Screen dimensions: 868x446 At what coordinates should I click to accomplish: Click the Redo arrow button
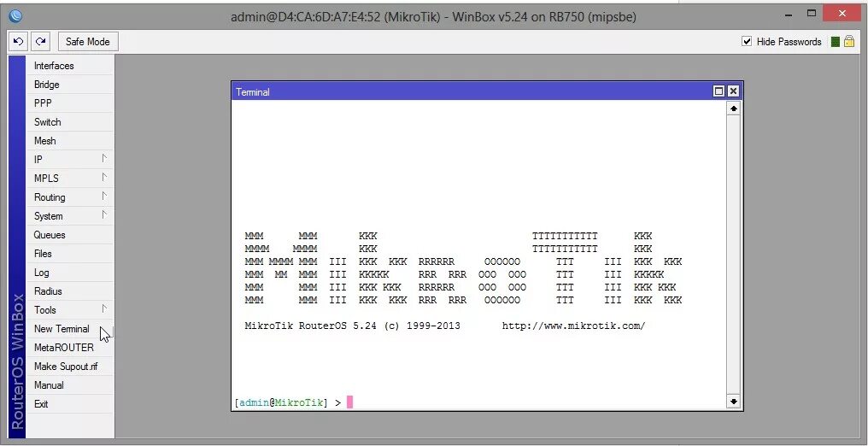click(40, 42)
